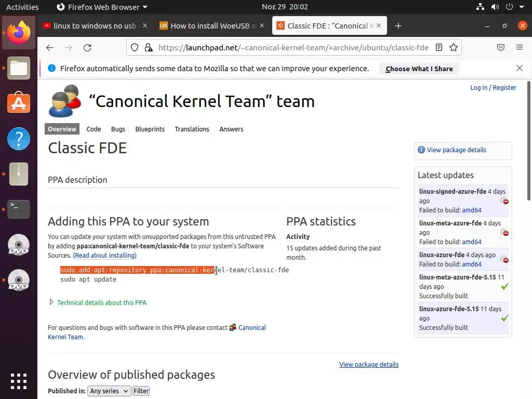Show Applications grid in the dock
The height and width of the screenshot is (399, 532).
(x=19, y=381)
